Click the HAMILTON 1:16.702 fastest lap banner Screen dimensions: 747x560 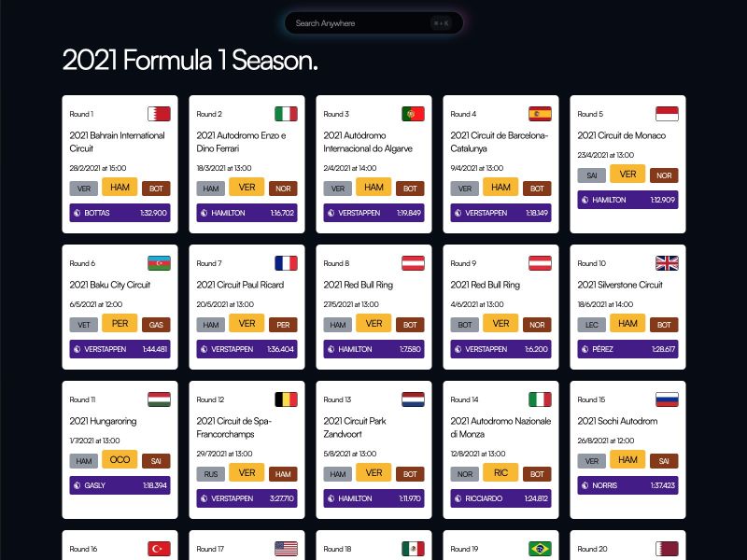[x=246, y=213]
